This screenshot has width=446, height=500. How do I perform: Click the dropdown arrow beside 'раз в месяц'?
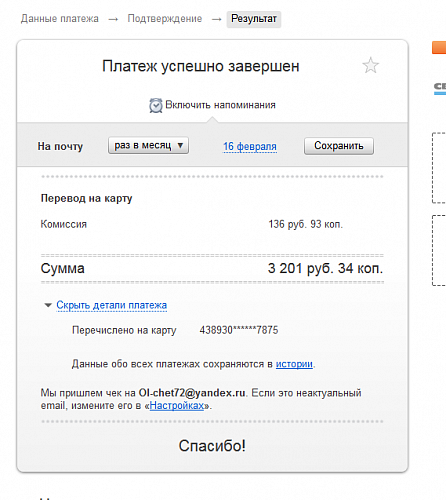(x=180, y=145)
